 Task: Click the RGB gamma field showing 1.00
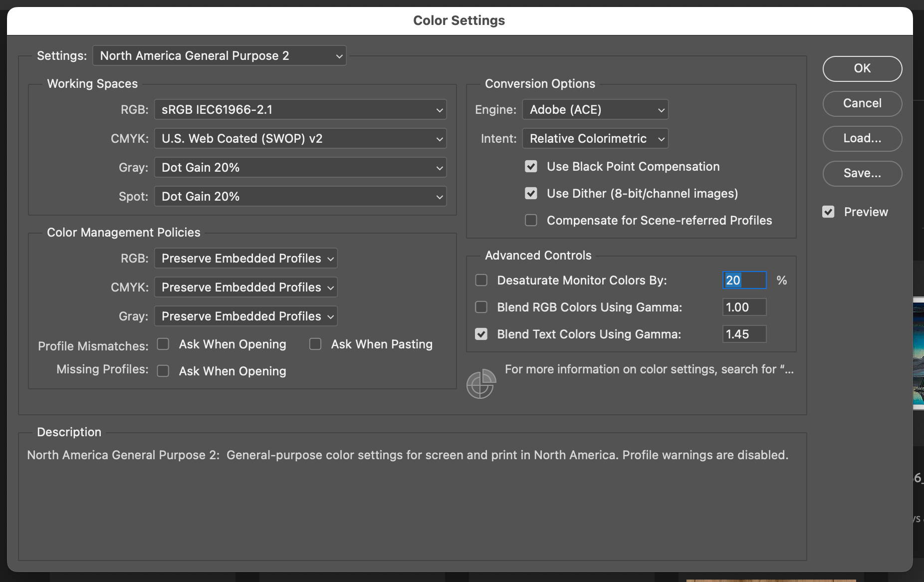tap(744, 307)
